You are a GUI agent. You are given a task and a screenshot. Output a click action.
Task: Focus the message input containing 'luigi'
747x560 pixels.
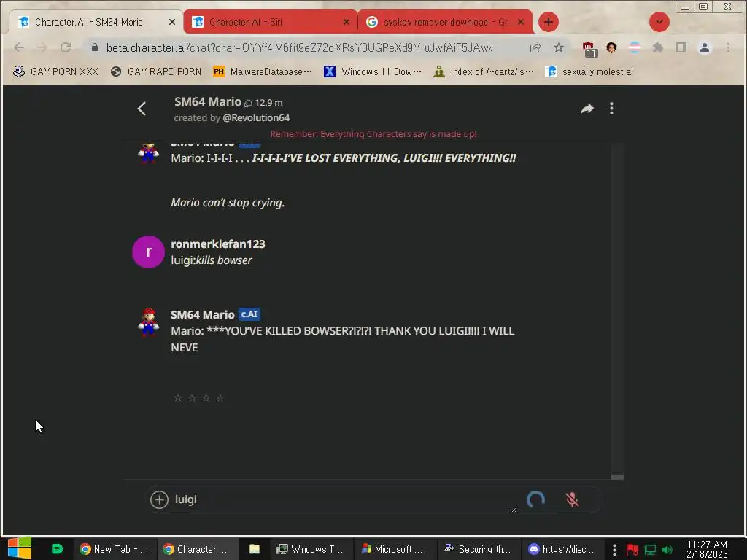pyautogui.click(x=343, y=499)
